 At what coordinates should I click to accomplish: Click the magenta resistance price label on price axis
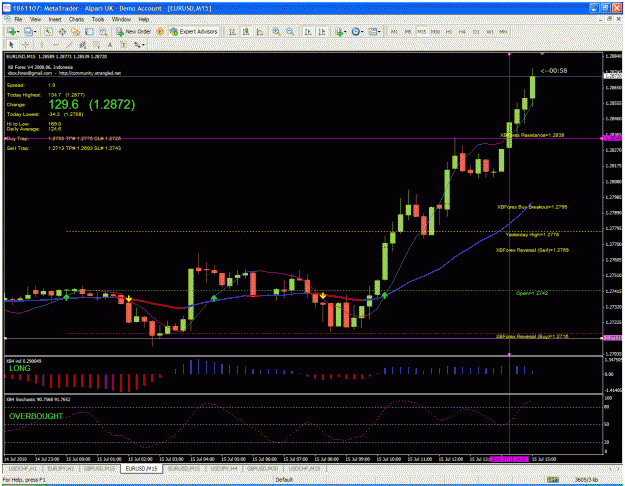613,138
